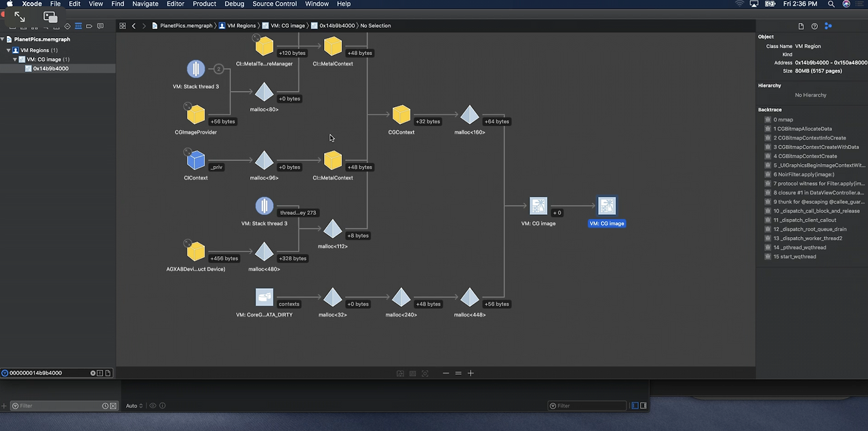Image resolution: width=868 pixels, height=431 pixels.
Task: Collapse the VM Regions tree group
Action: (x=8, y=50)
